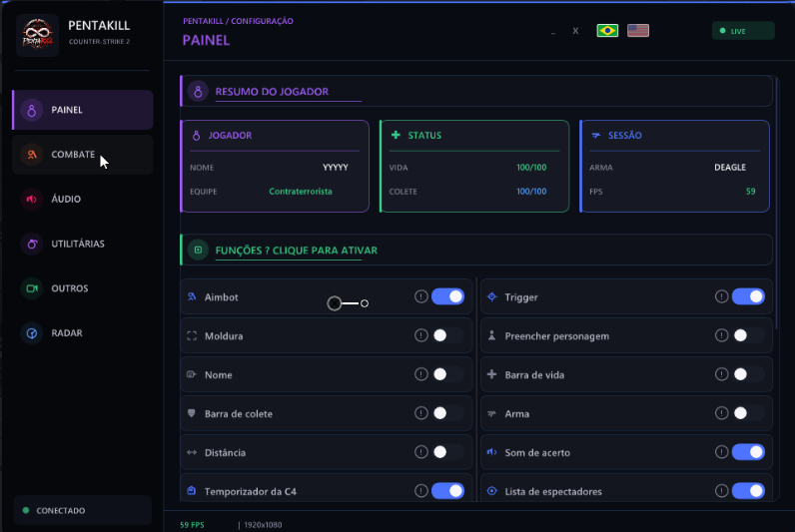Click the info icon beside Trigger

pyautogui.click(x=721, y=296)
